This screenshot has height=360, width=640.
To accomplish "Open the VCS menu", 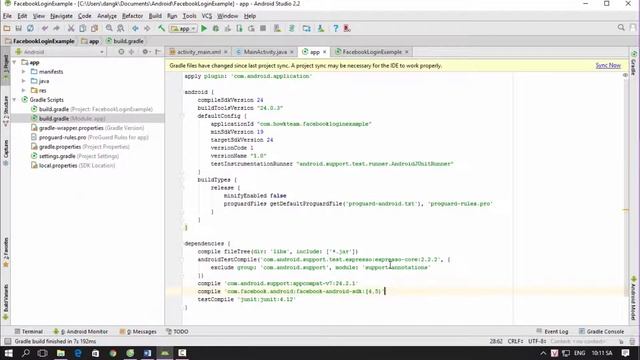I will click(207, 16).
